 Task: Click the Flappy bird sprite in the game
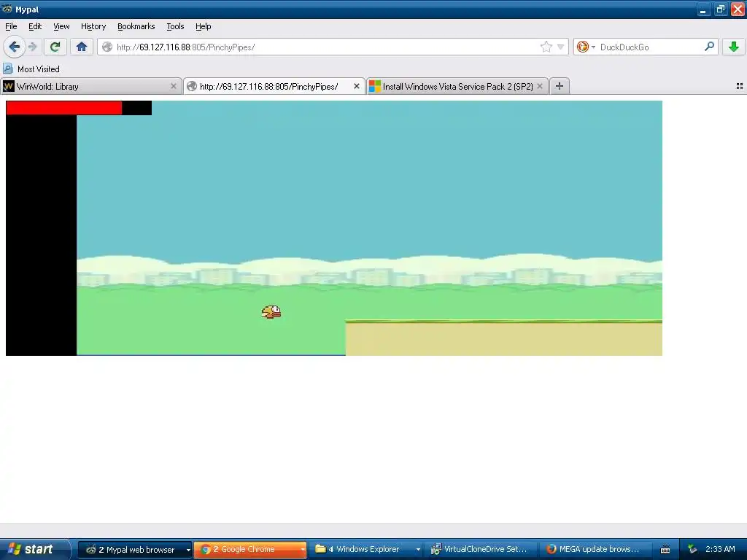(271, 312)
